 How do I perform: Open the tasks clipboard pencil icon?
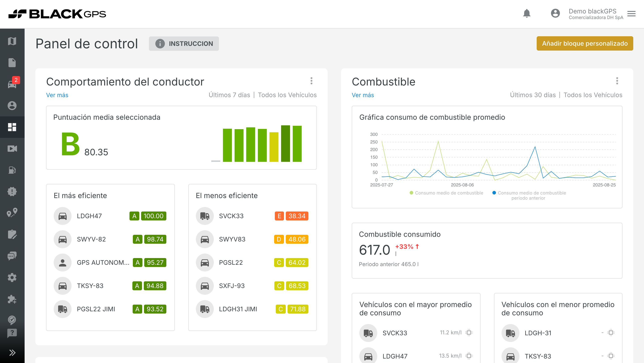coord(12,235)
